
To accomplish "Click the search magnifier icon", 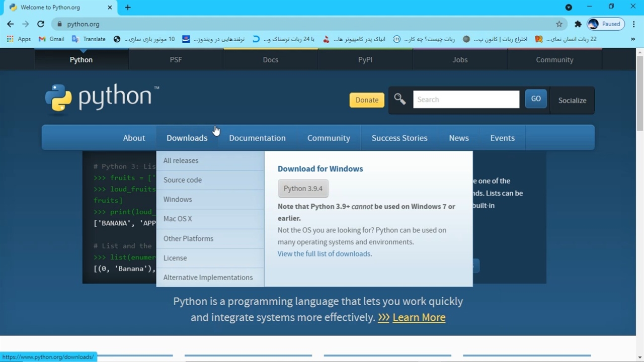I will 400,100.
